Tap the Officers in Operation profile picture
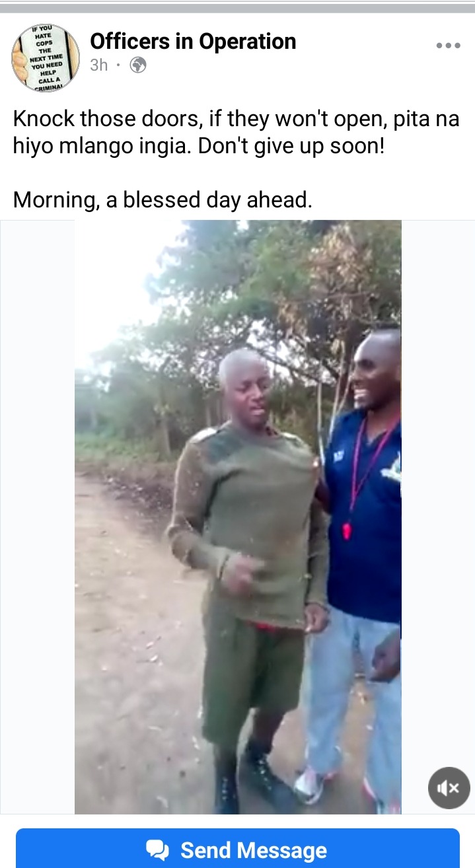 [46, 57]
